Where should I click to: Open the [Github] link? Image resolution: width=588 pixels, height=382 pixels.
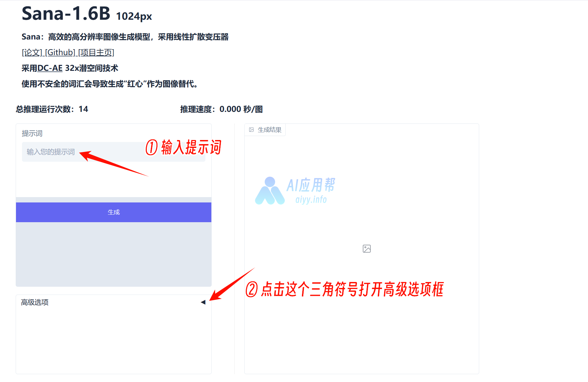[60, 52]
